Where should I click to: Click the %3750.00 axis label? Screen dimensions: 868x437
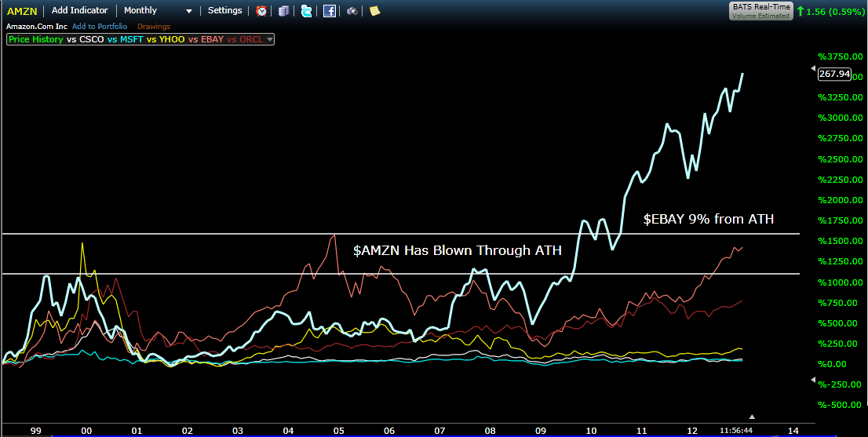[x=840, y=56]
